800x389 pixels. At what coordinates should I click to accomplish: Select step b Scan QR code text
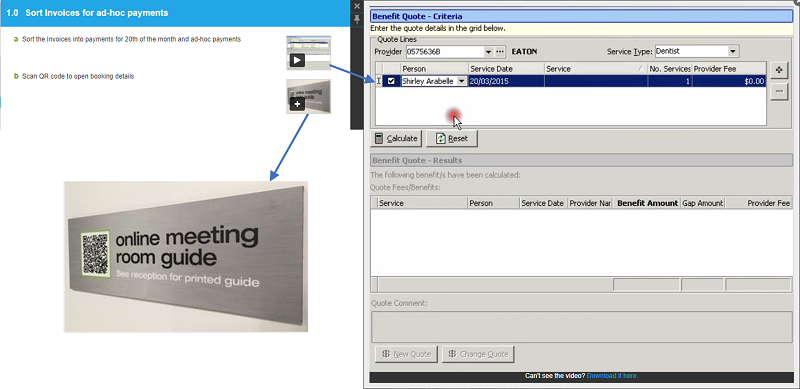pos(78,77)
